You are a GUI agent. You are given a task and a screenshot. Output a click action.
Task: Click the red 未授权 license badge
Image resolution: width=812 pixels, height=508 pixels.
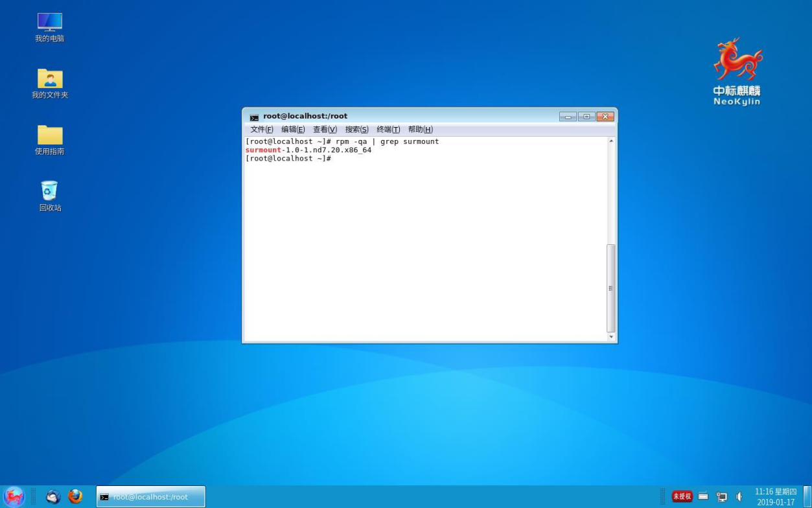click(682, 497)
